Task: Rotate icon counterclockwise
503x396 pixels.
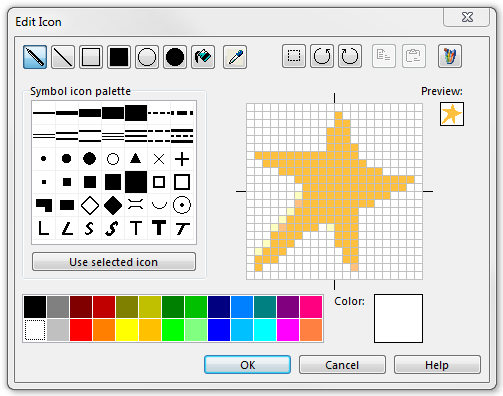Action: tap(322, 56)
